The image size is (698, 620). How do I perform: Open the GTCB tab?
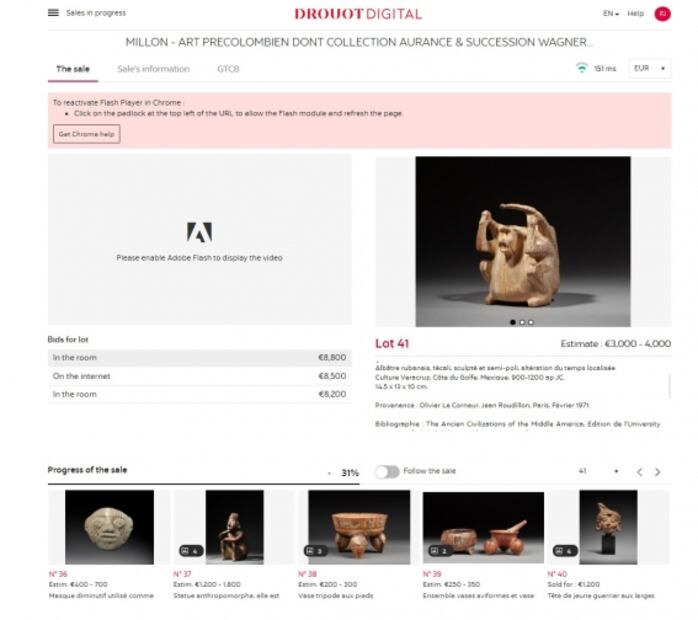(228, 69)
